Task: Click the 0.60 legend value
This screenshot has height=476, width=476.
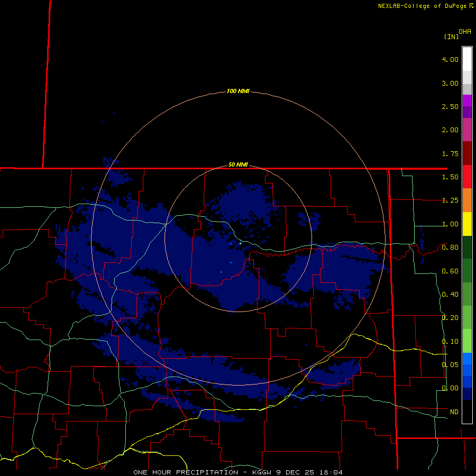Action: [450, 271]
